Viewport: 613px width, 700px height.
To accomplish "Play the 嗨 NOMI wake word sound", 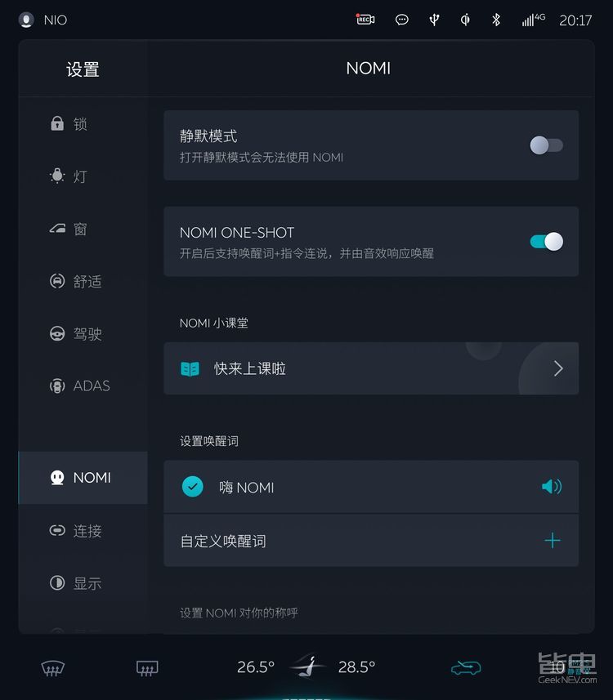I will click(x=552, y=487).
